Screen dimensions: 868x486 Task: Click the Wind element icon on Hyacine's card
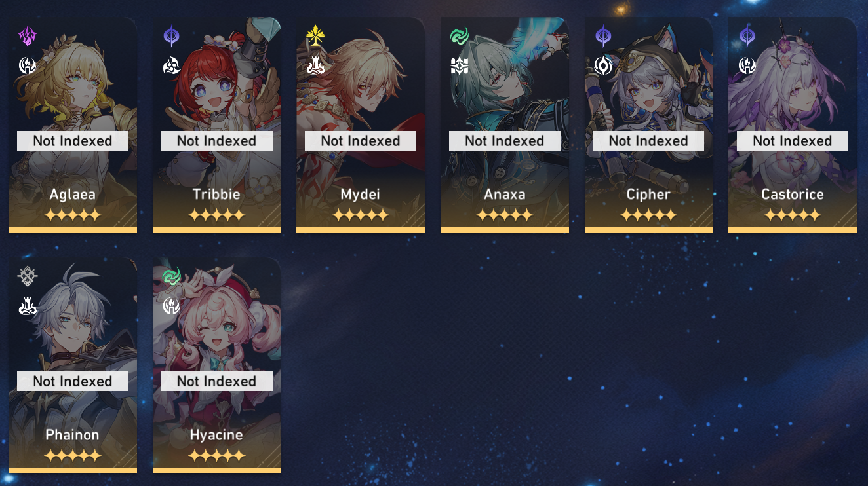coord(171,276)
